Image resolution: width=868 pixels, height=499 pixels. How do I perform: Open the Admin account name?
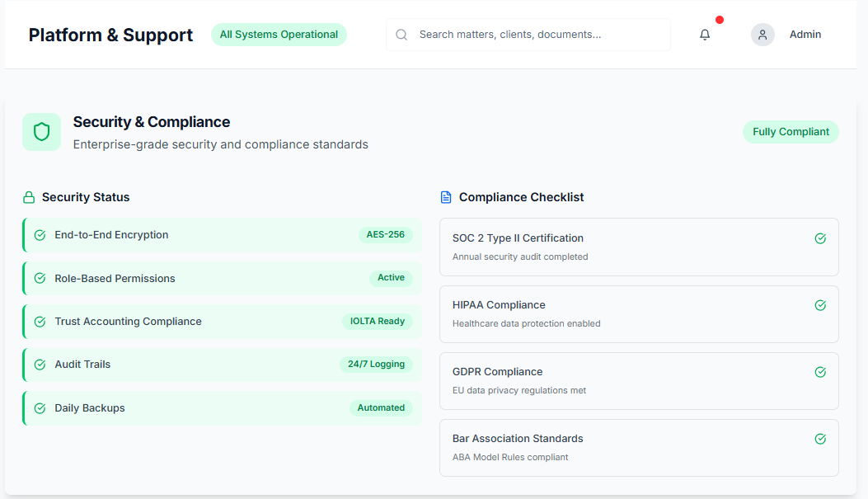coord(805,35)
